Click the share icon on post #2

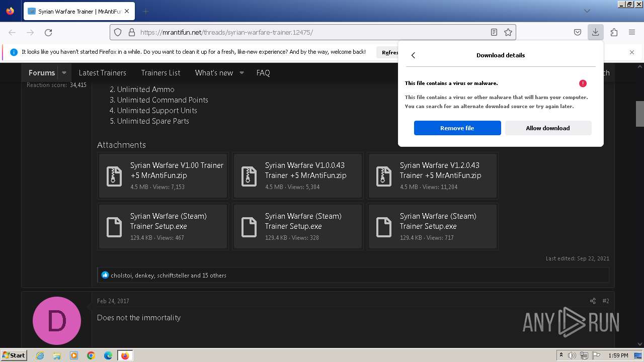[x=592, y=301]
